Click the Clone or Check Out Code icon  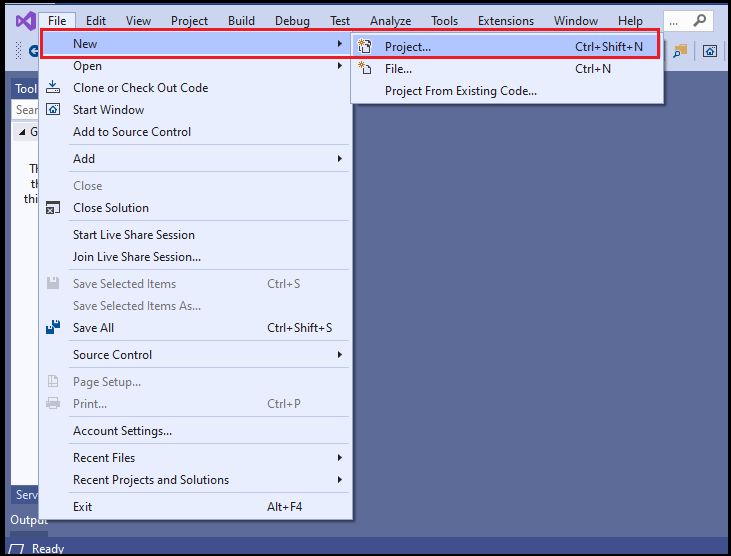53,87
